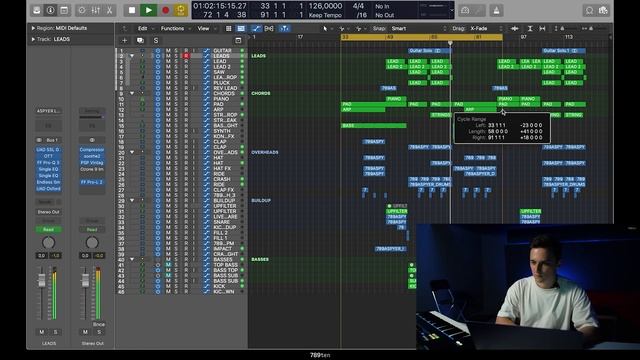The image size is (640, 360).
Task: Toggle the Inspector info icon
Action: (51, 10)
